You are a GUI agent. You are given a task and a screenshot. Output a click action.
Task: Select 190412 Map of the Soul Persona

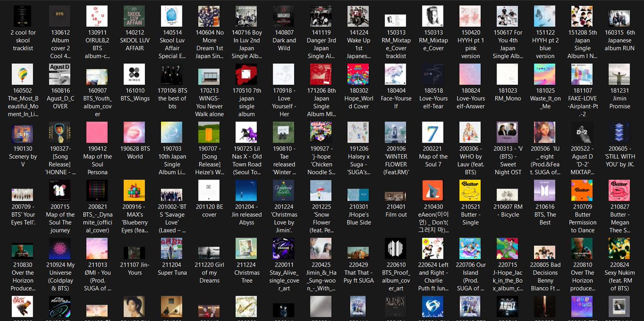[97, 132]
